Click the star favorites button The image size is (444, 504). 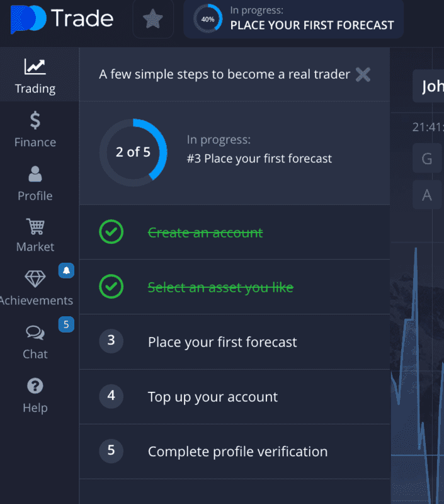[153, 19]
